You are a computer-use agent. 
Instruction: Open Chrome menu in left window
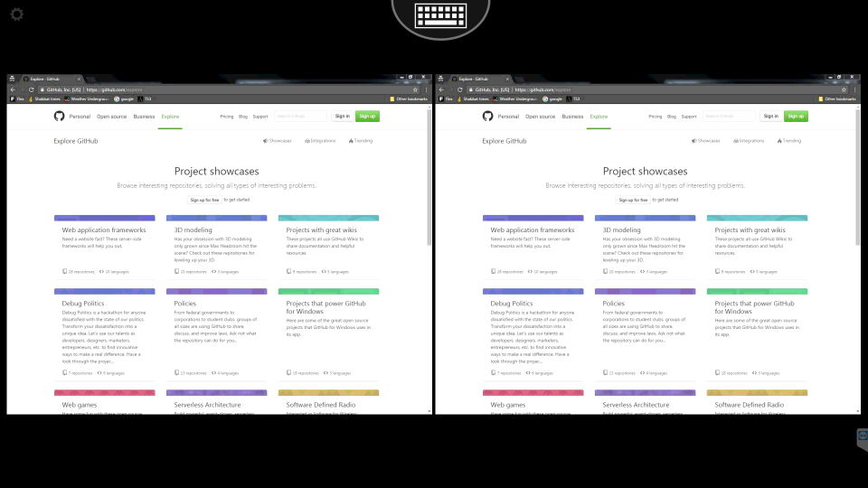point(426,89)
